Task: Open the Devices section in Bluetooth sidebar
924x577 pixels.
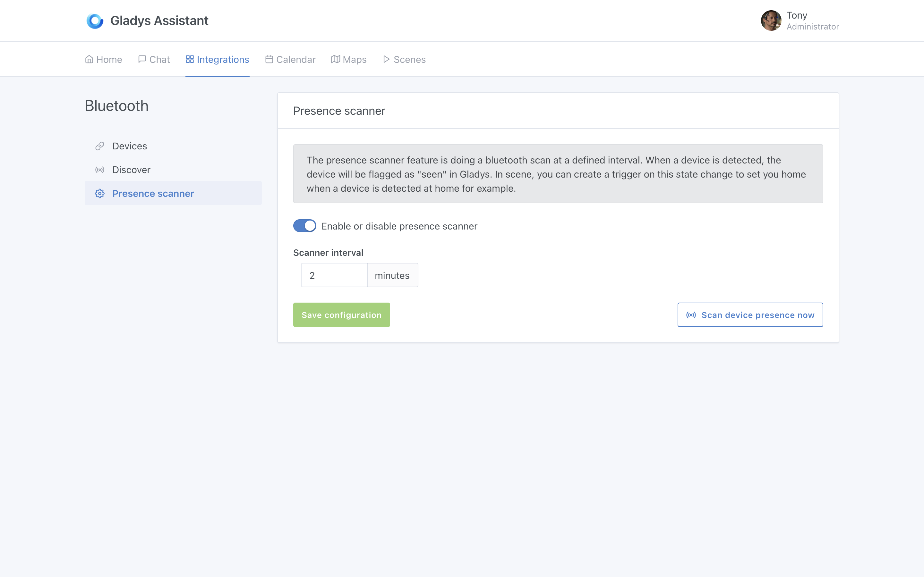Action: tap(129, 146)
